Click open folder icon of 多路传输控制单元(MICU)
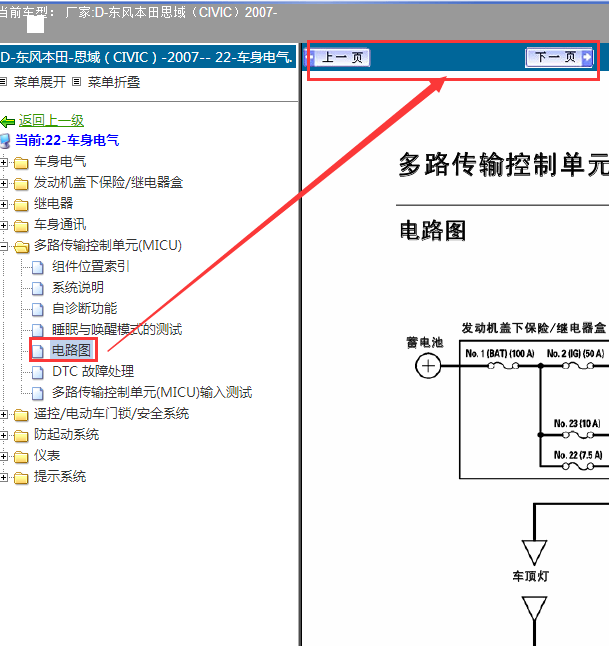Viewport: 609px width, 646px height. pyautogui.click(x=21, y=247)
